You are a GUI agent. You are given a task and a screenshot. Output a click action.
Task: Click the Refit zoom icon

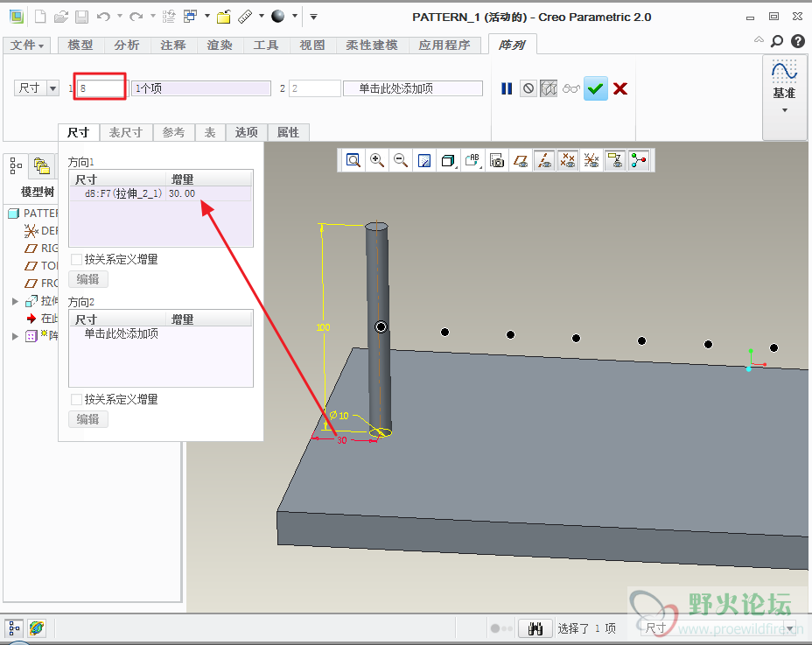tap(353, 161)
